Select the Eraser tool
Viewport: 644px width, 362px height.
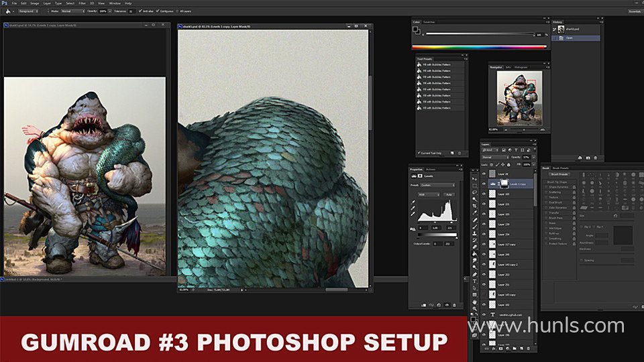pos(475,247)
